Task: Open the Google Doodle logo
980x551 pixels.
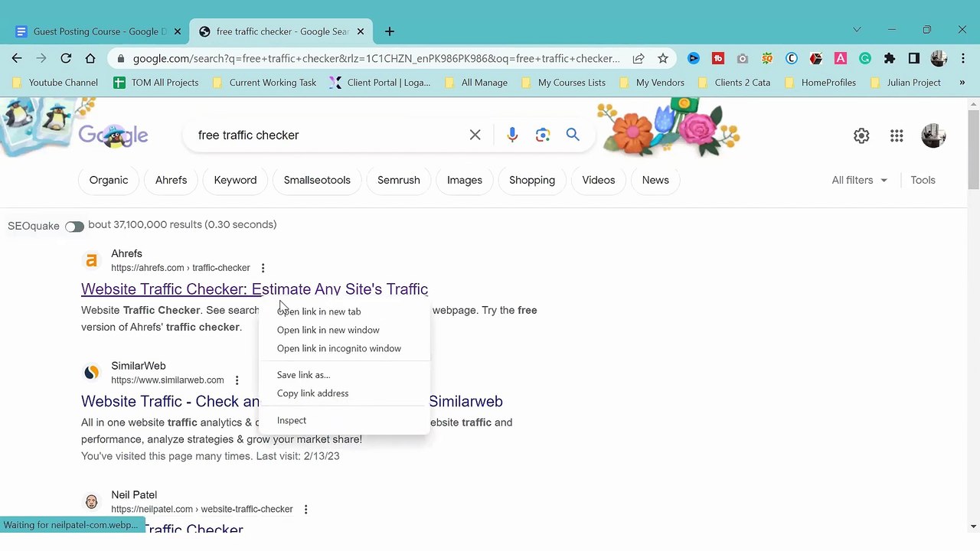Action: click(x=113, y=135)
